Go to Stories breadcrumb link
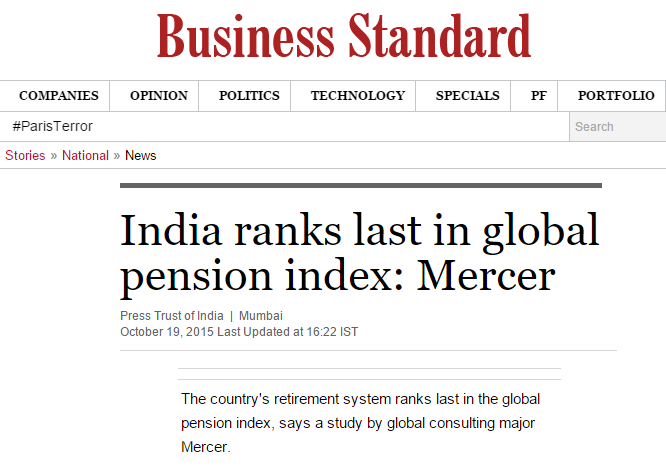 tap(25, 155)
